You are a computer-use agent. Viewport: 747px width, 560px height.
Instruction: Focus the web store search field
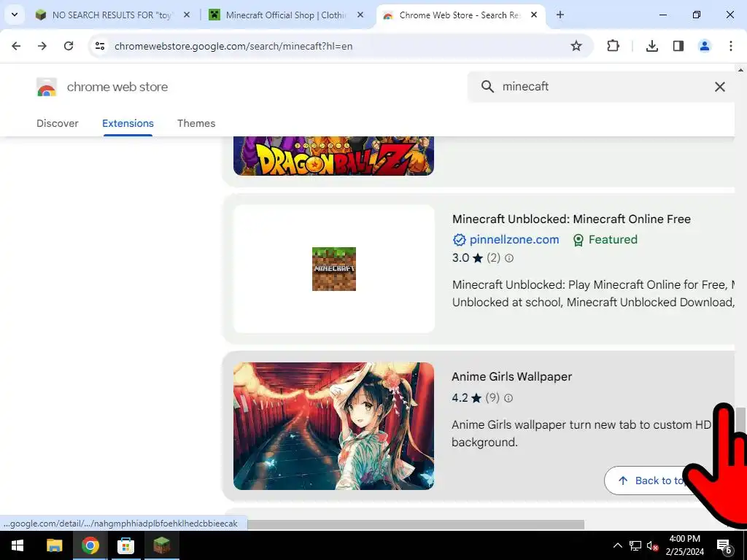(603, 86)
